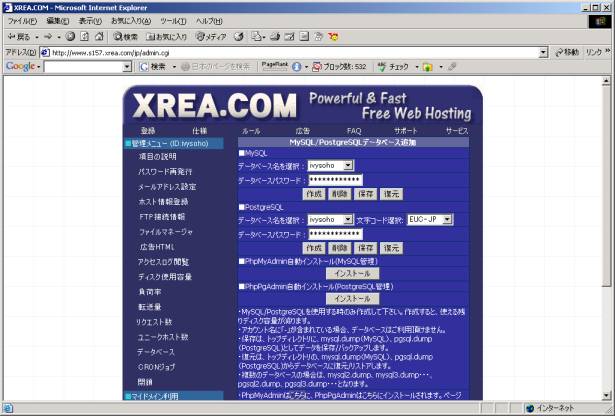The width and height of the screenshot is (615, 416).
Task: Open the ファイル(F) menu
Action: (22, 21)
